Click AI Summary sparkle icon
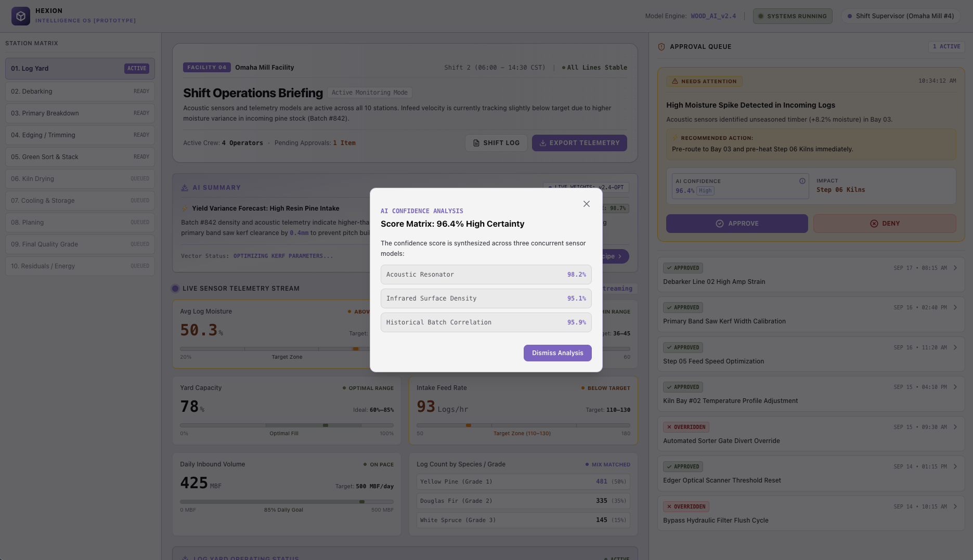The width and height of the screenshot is (973, 560). [185, 188]
